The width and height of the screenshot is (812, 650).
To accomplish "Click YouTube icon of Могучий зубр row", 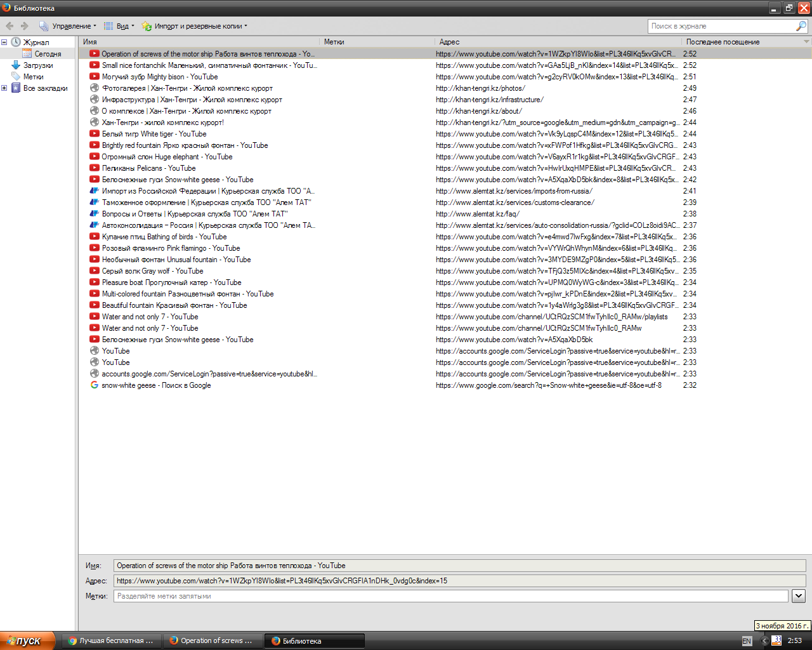I will (95, 77).
